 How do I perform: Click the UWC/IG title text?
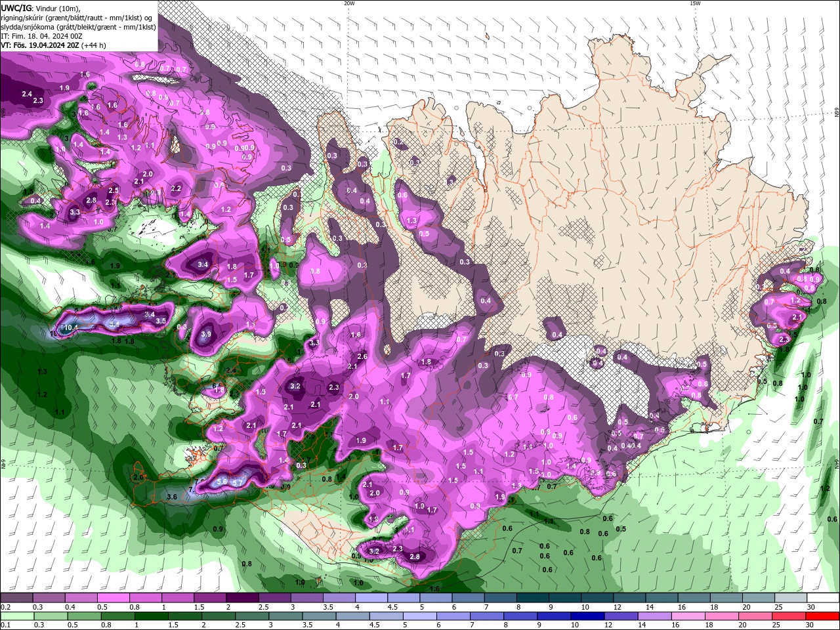click(x=16, y=8)
